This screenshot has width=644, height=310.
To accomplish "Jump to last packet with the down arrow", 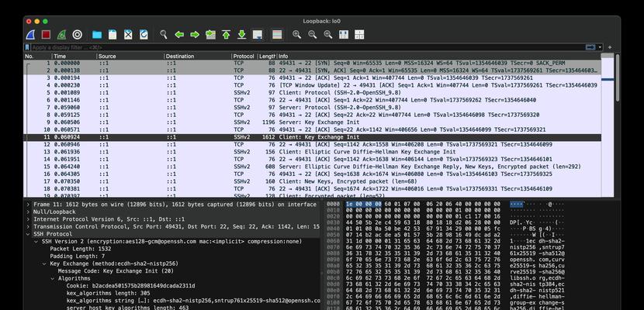I will click(x=241, y=35).
